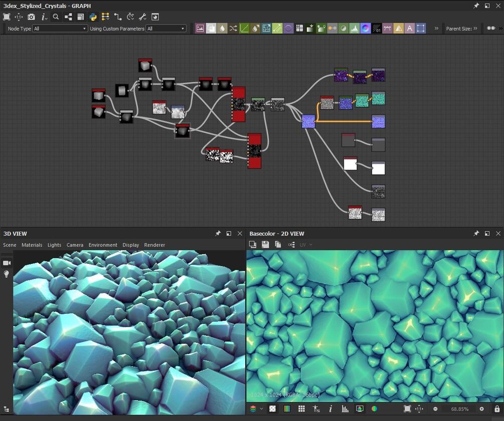
Task: Fit the image to 2D view
Action: point(407,409)
